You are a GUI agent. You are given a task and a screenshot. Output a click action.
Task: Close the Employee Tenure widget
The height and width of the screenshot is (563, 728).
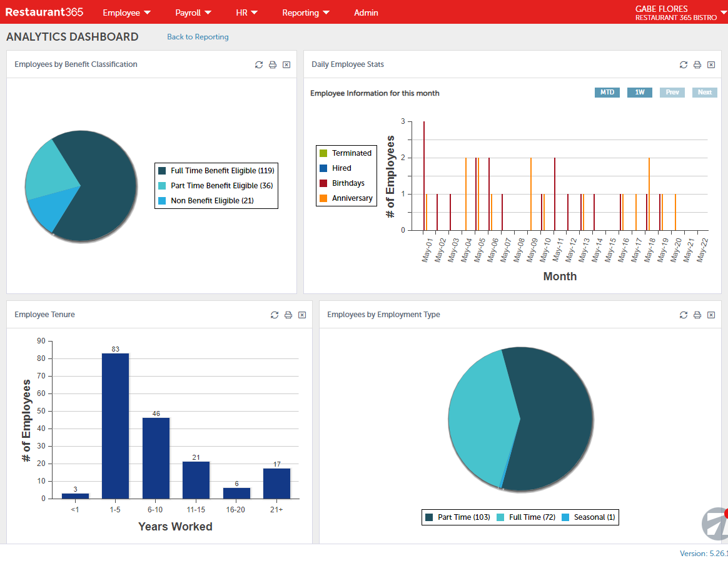click(x=302, y=315)
